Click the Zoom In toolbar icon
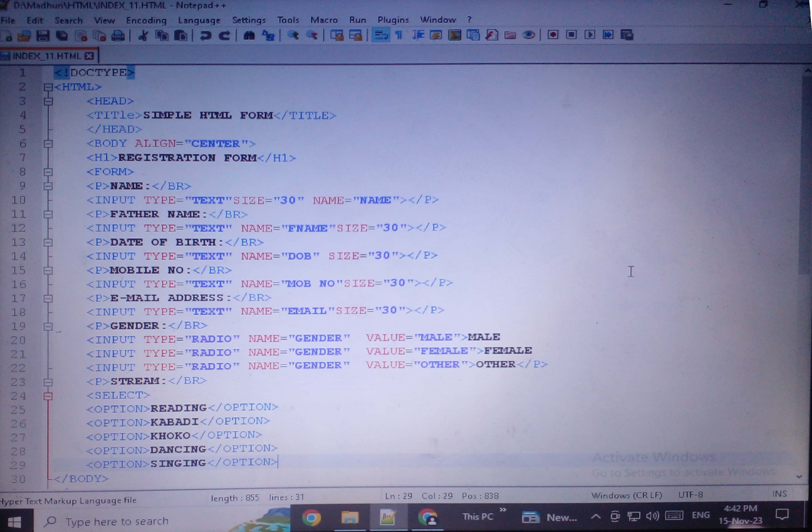 (293, 35)
